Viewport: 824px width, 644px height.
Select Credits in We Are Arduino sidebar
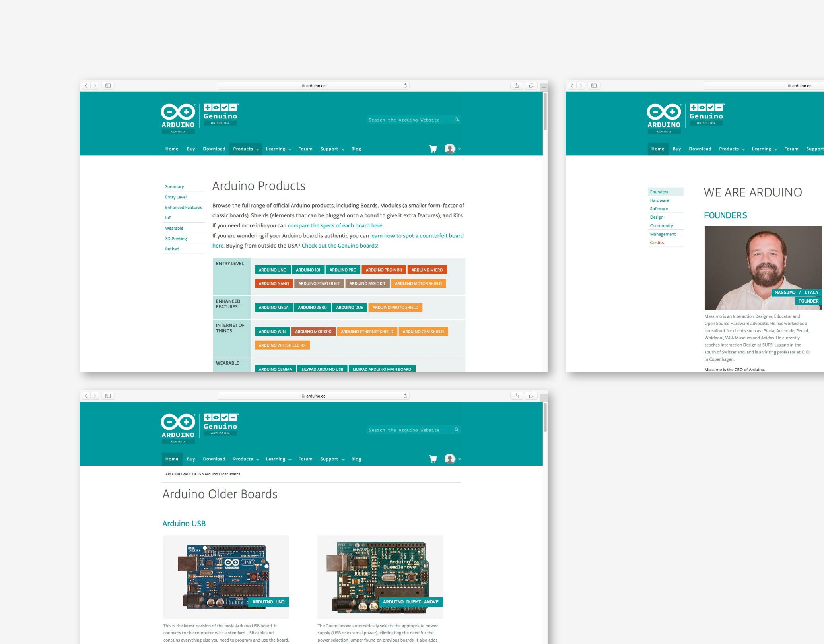click(x=657, y=242)
